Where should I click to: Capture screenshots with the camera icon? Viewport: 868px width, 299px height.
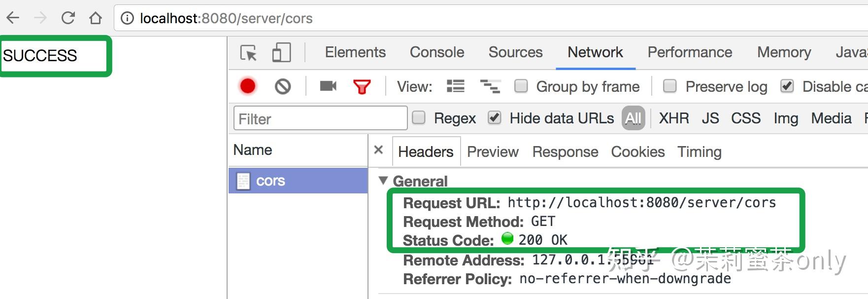coord(328,86)
